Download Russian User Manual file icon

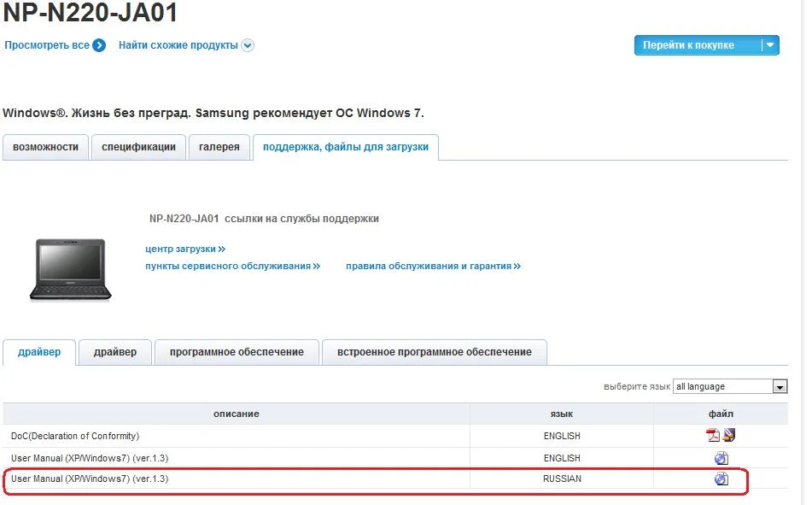point(721,479)
